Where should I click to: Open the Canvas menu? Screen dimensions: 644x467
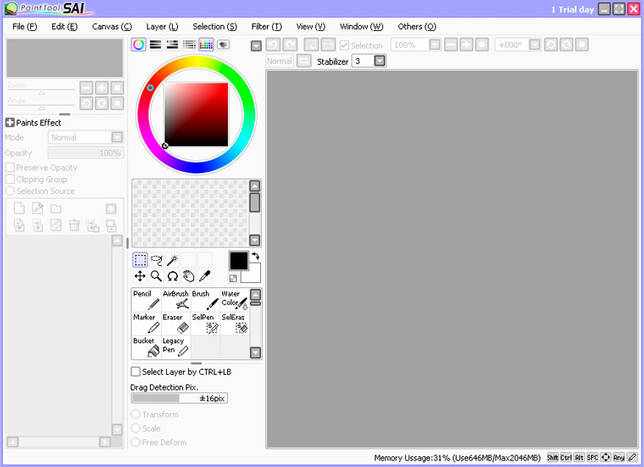[112, 27]
